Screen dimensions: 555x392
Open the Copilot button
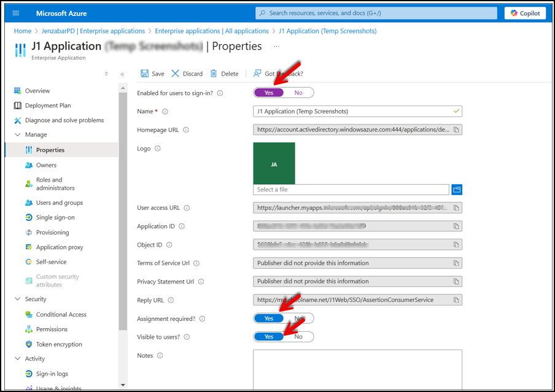coord(525,13)
